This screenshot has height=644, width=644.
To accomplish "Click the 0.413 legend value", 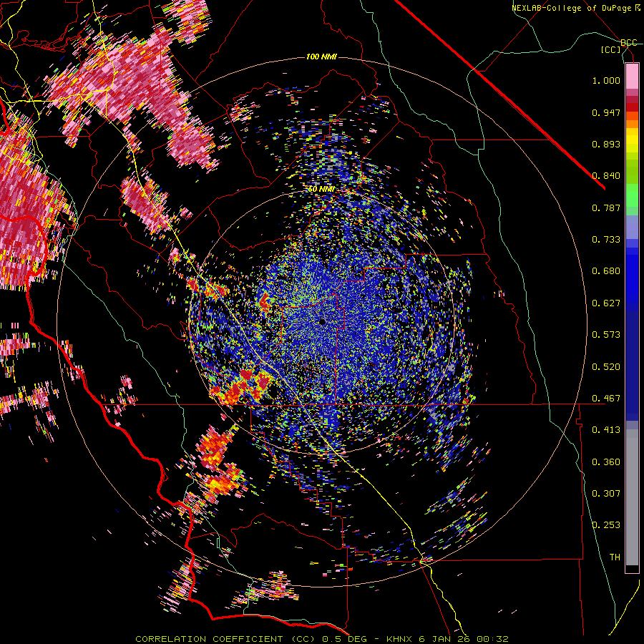I will [x=606, y=430].
